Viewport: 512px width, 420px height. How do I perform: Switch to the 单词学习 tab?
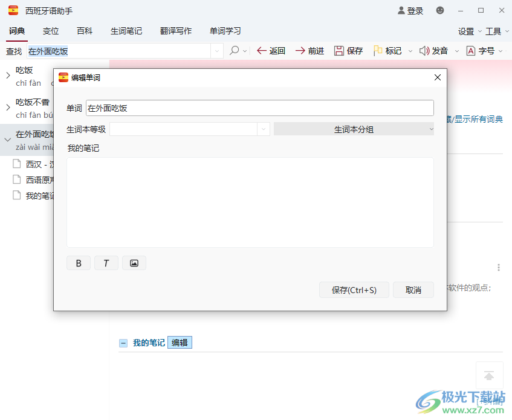point(225,31)
